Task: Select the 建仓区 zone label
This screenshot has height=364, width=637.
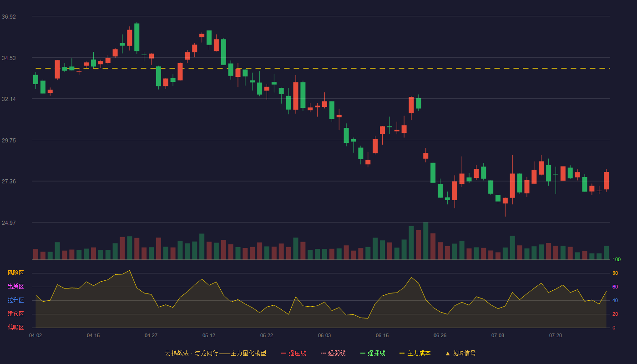Action: click(15, 314)
